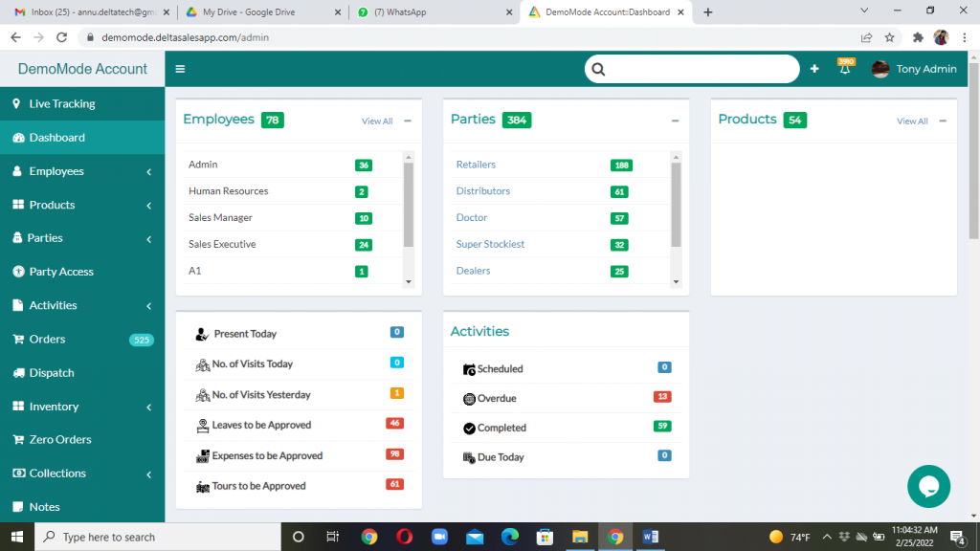Click the Parties list scroll down arrow
Viewport: 980px width, 551px height.
coord(676,282)
